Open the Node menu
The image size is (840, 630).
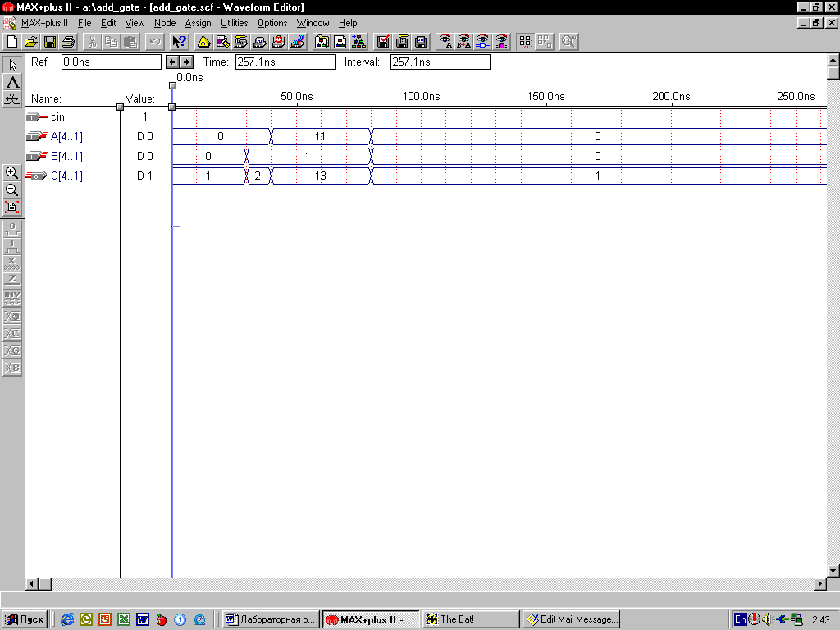(x=165, y=23)
